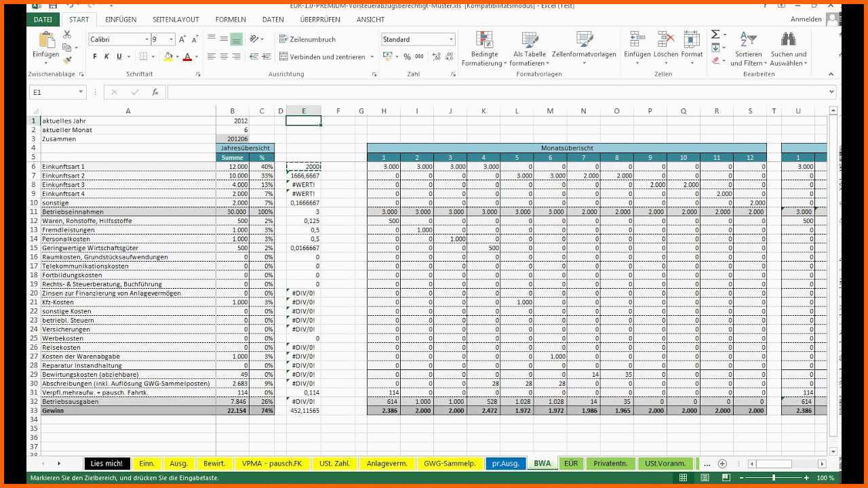Image resolution: width=868 pixels, height=488 pixels.
Task: Toggle Zeilenumbruch text wrapping
Action: coord(307,39)
